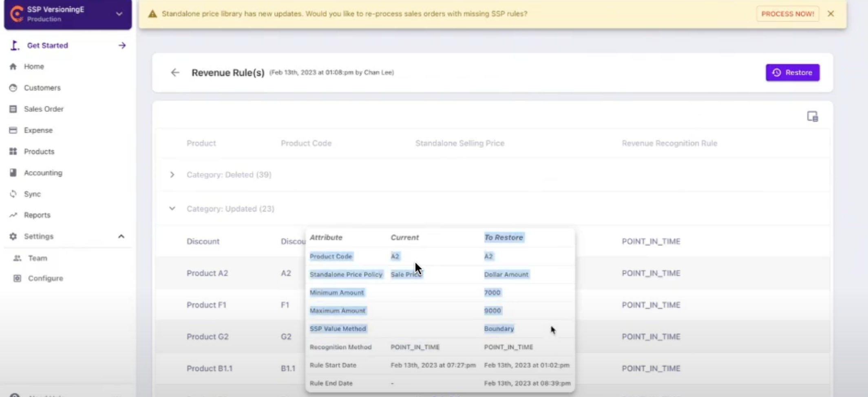Open the Accounting section
This screenshot has height=397, width=868.
(43, 173)
